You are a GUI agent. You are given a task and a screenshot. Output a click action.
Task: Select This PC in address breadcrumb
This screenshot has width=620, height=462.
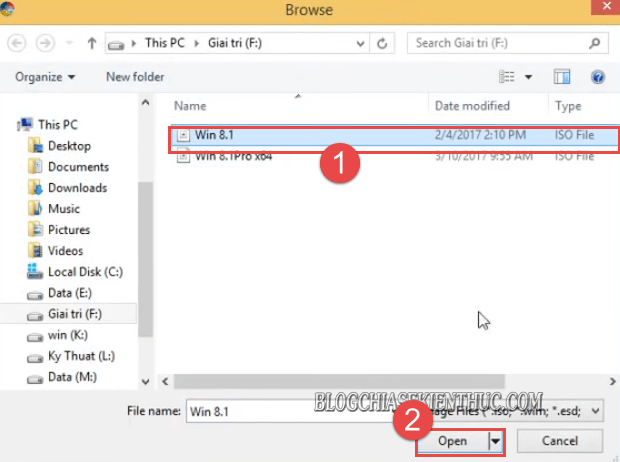[x=165, y=43]
